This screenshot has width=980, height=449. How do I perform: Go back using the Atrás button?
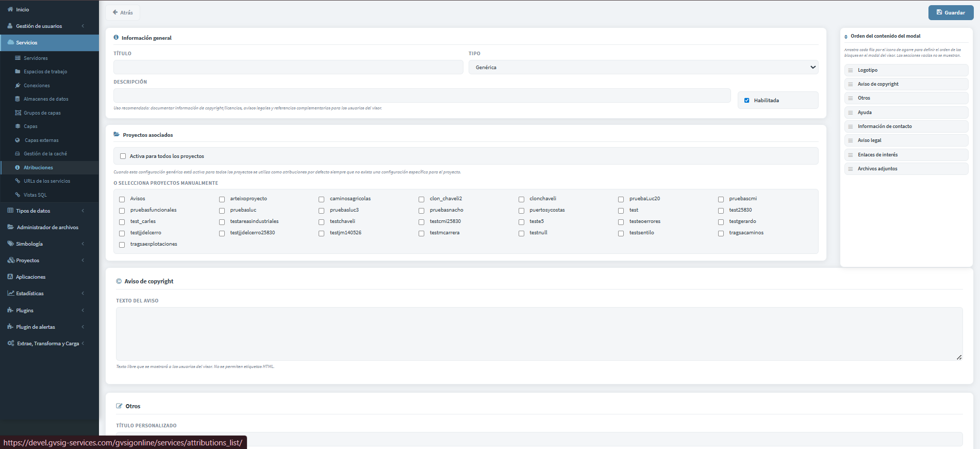click(x=123, y=12)
